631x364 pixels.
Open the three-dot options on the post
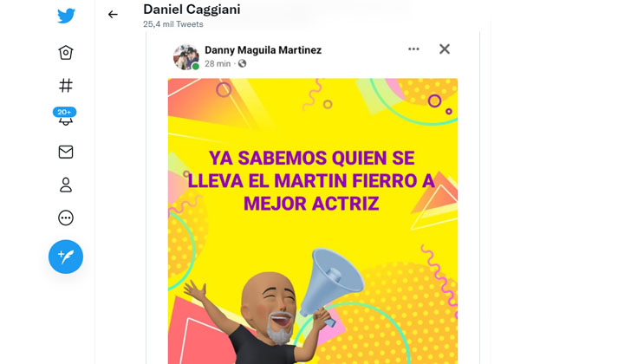pos(413,49)
